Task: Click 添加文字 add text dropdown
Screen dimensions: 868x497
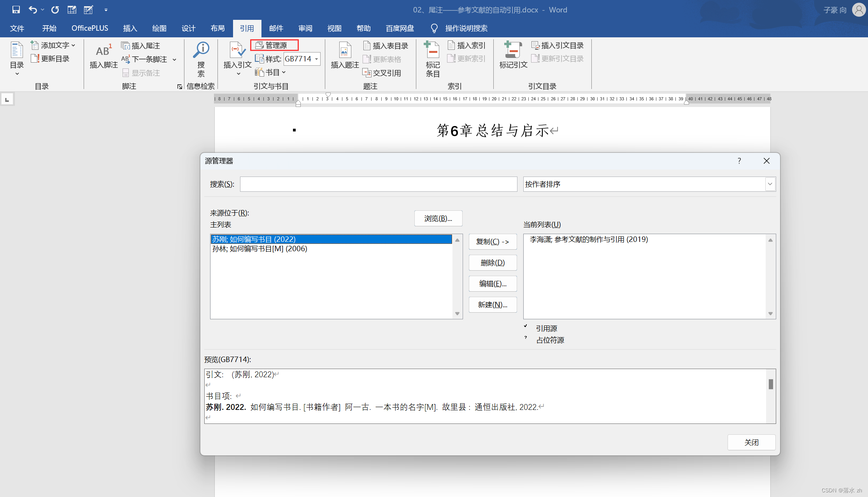Action: (x=53, y=45)
